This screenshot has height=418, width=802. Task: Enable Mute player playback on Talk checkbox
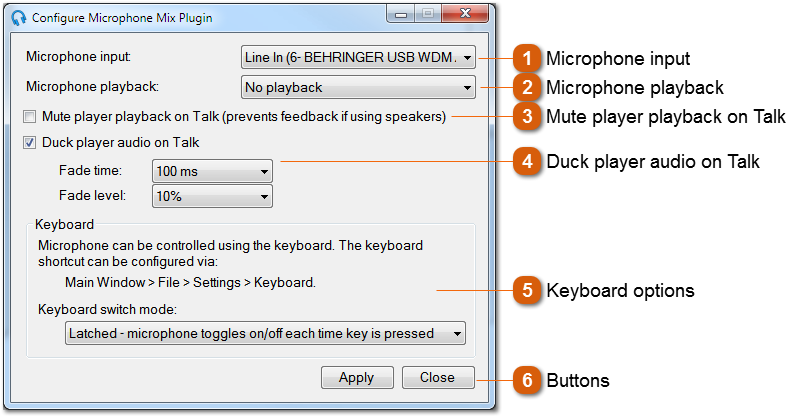(30, 117)
